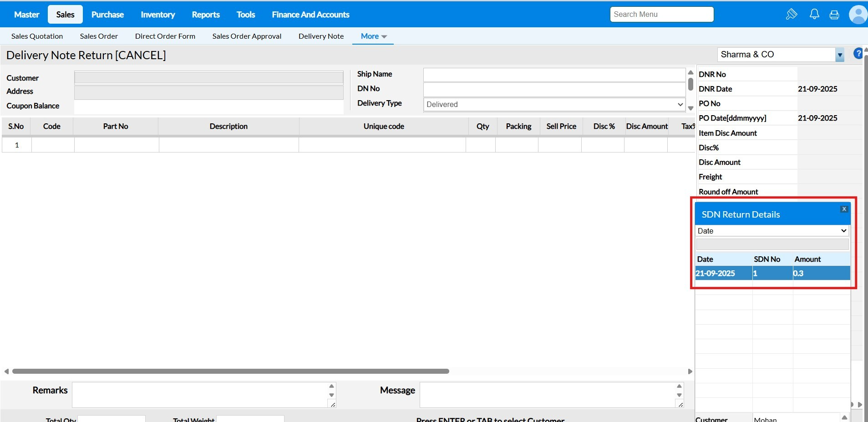Click the Disc % cell in row 1
The width and height of the screenshot is (868, 422).
click(x=603, y=145)
